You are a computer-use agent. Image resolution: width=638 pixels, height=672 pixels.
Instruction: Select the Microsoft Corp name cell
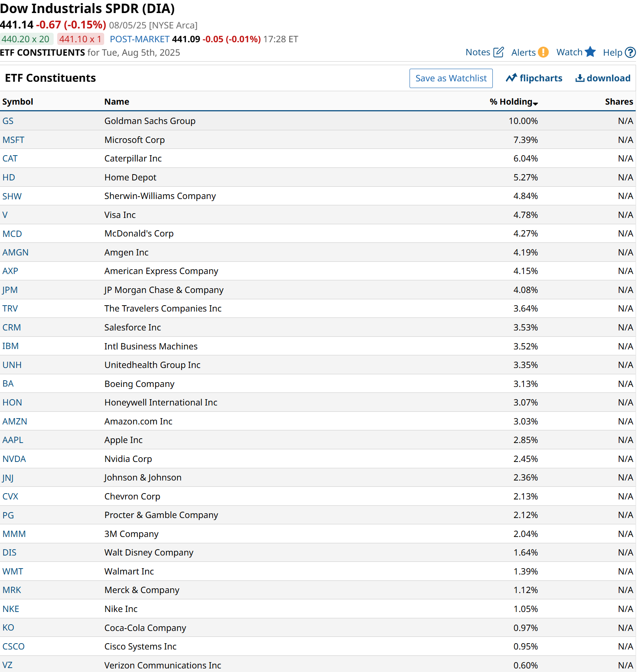tap(135, 140)
